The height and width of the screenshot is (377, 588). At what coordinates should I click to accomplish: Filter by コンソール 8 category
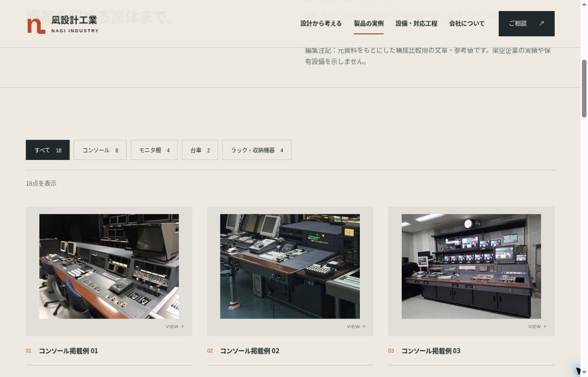[x=100, y=150]
